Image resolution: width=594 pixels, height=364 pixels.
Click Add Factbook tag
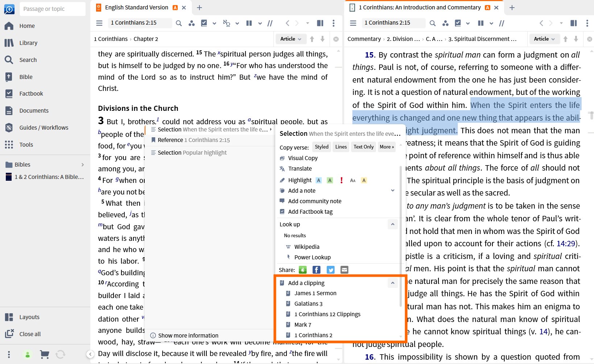[310, 212]
